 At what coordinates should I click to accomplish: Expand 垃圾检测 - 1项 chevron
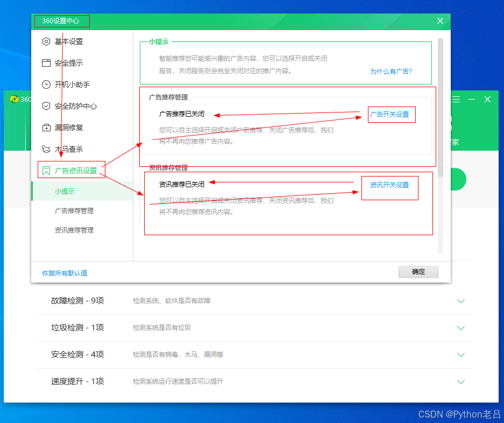click(x=461, y=328)
